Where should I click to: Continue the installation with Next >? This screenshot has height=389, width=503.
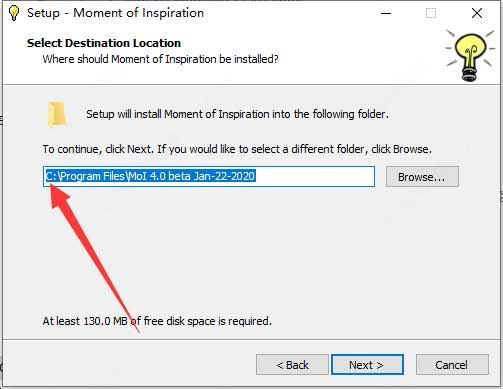point(367,365)
